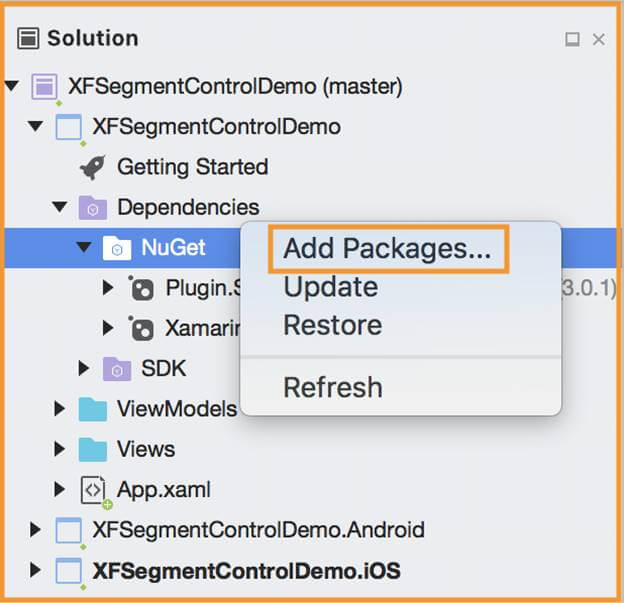
Task: Choose Add Packages... from context menu
Action: coord(387,249)
